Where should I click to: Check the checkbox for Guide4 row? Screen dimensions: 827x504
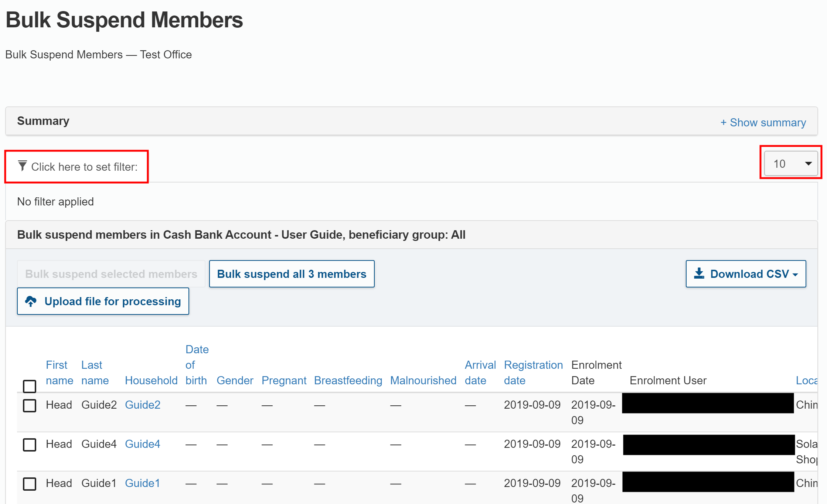tap(30, 445)
